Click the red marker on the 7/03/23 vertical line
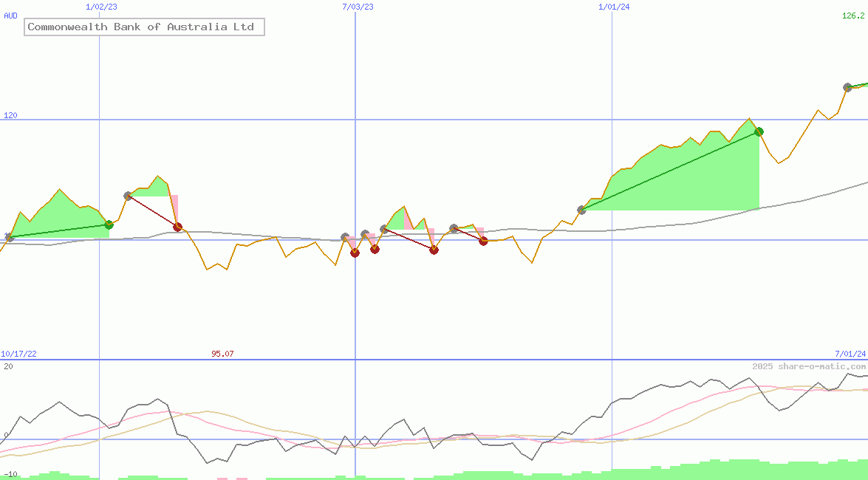Screen dimensions: 868x480 point(355,253)
